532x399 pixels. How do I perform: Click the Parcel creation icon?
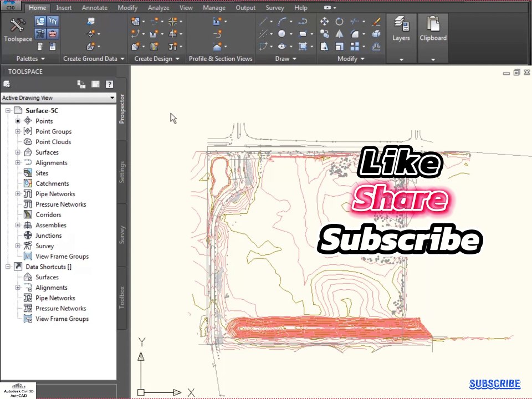[x=135, y=22]
